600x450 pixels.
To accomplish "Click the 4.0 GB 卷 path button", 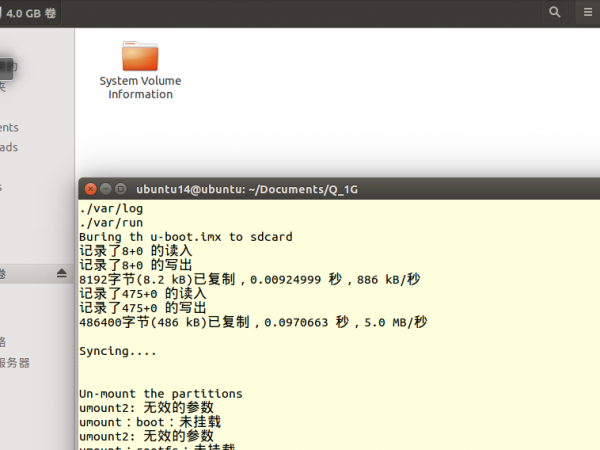I will 30,13.
